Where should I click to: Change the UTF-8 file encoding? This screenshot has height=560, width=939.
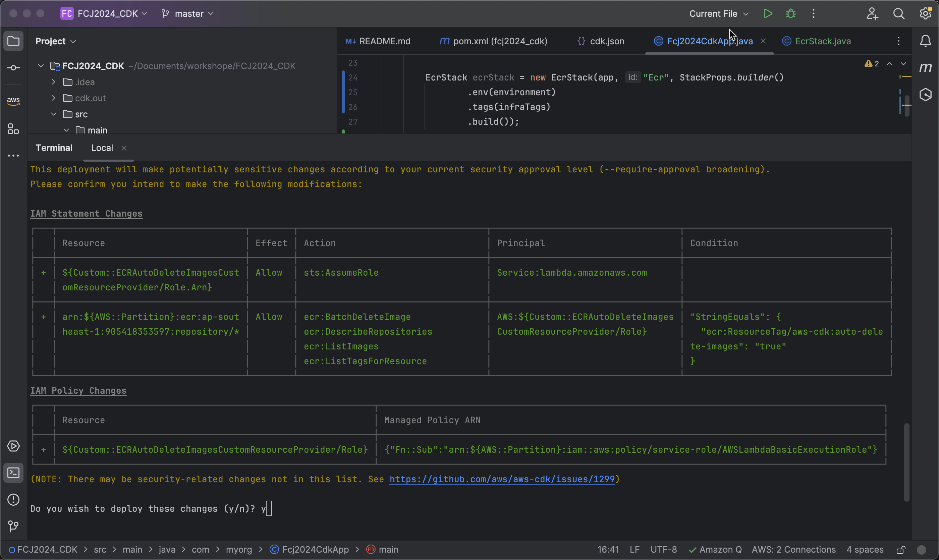(663, 550)
